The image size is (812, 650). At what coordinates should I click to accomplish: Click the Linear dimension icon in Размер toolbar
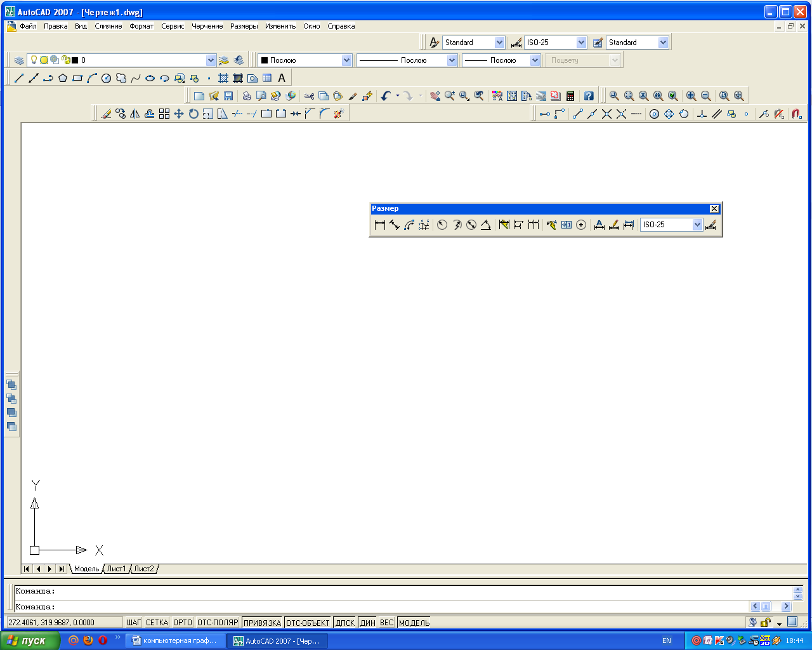(380, 225)
